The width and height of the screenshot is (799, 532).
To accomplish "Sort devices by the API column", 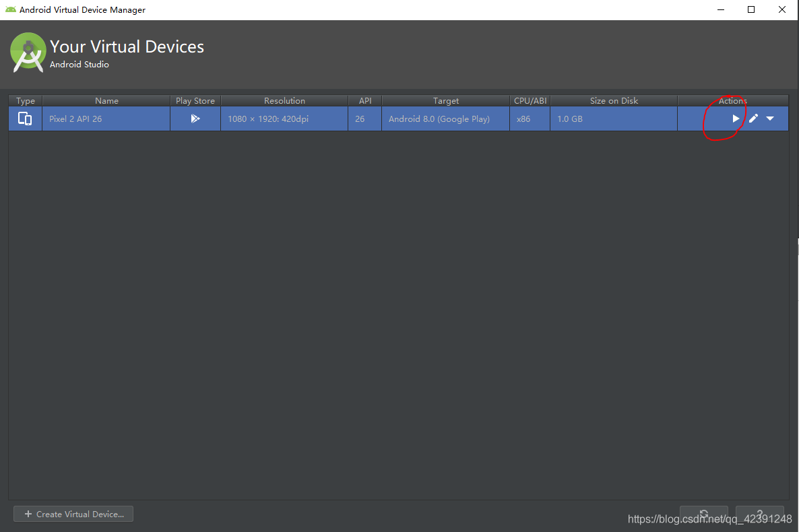I will (364, 100).
